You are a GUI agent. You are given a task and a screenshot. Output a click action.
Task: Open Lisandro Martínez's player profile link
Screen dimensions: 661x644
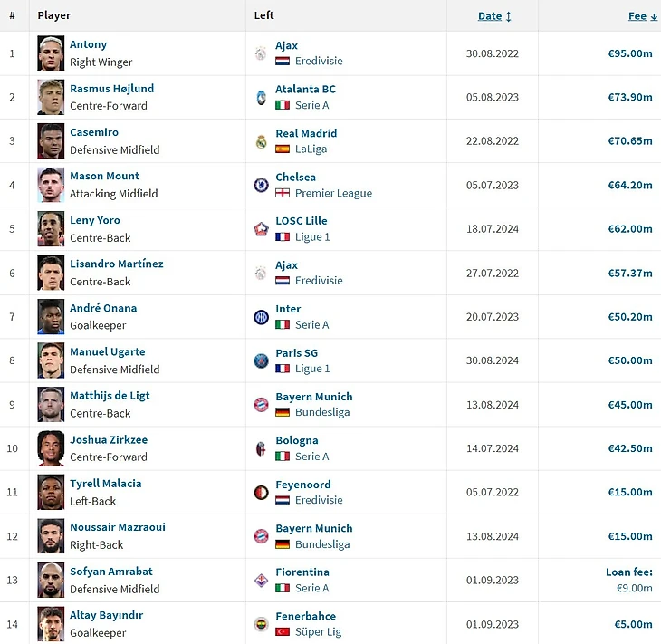[x=116, y=264]
